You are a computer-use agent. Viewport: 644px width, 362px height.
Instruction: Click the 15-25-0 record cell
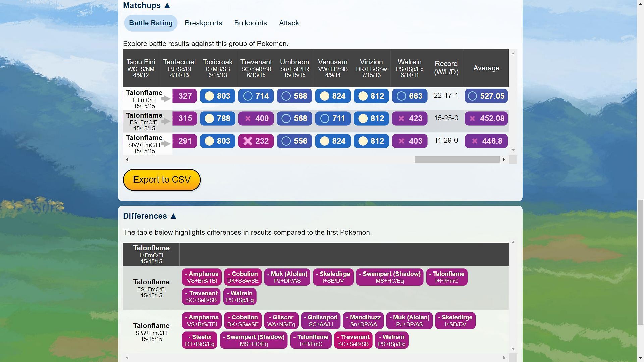(x=446, y=118)
